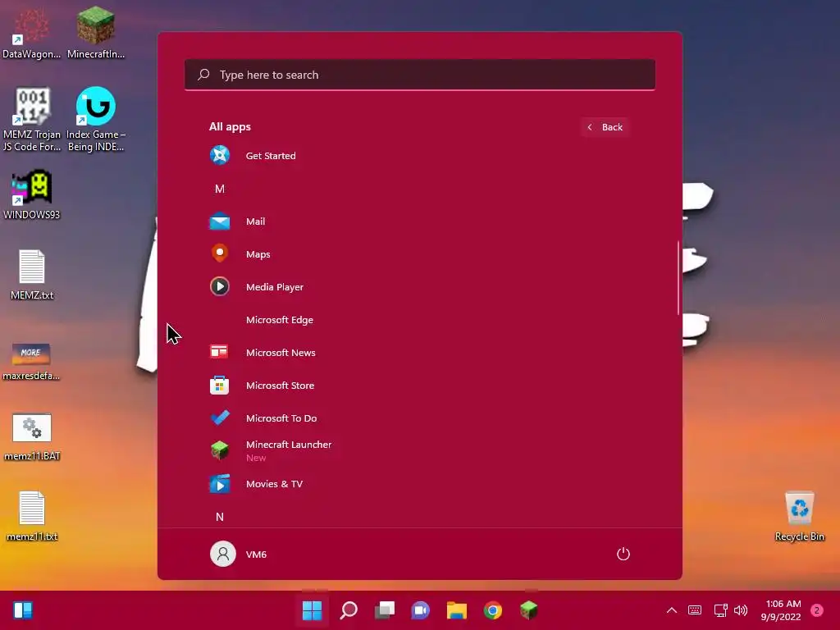Select the DataWagon desktop shortcut
Image resolution: width=840 pixels, height=630 pixels.
click(32, 33)
